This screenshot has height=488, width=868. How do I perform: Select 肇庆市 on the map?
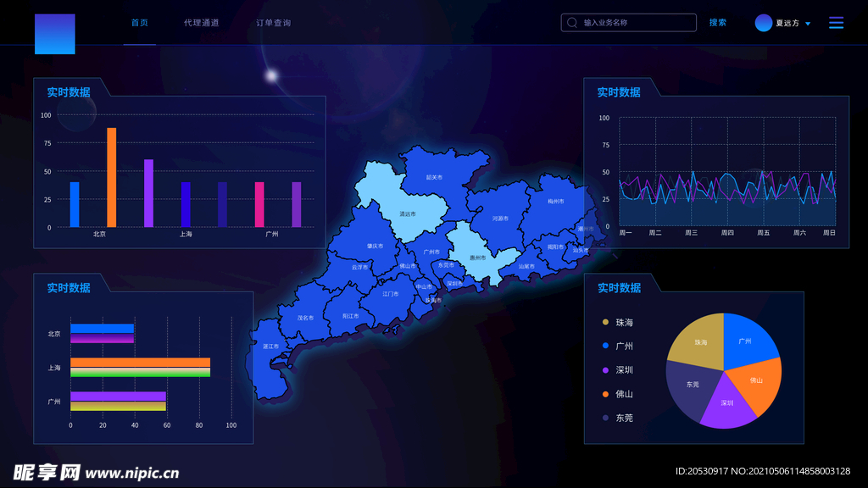[376, 247]
